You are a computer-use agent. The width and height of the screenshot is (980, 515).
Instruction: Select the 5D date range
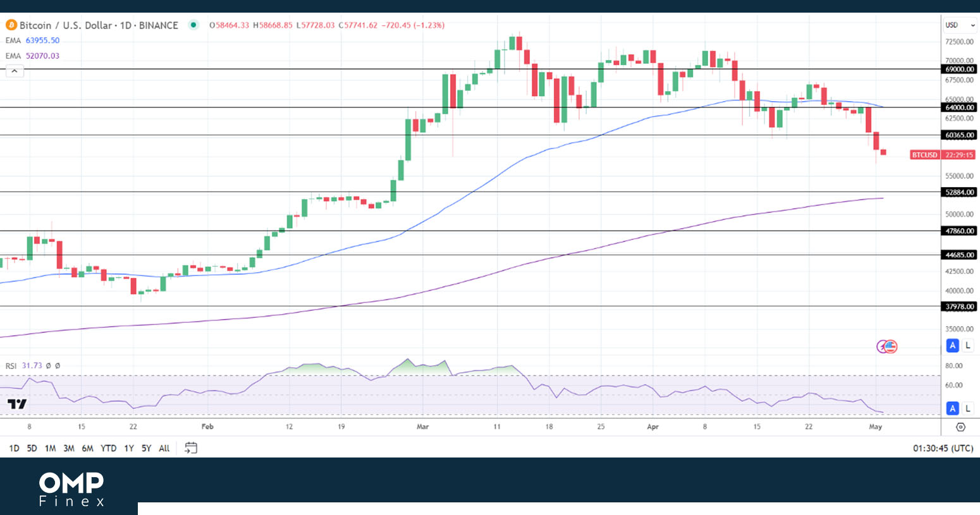32,448
